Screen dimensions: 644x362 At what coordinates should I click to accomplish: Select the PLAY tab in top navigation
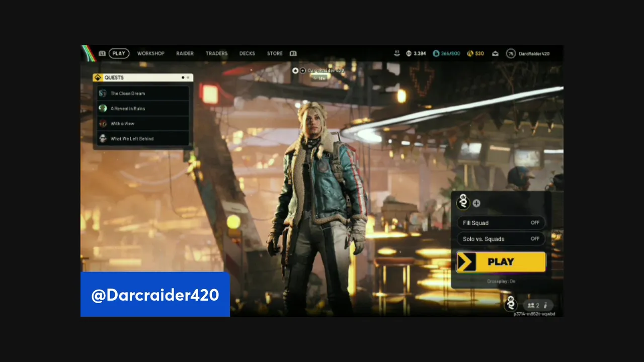click(x=119, y=53)
